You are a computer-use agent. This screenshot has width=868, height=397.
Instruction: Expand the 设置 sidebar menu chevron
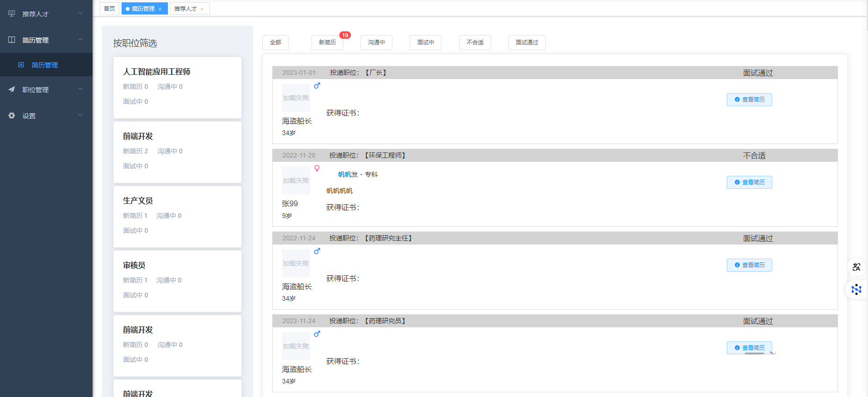pyautogui.click(x=80, y=115)
